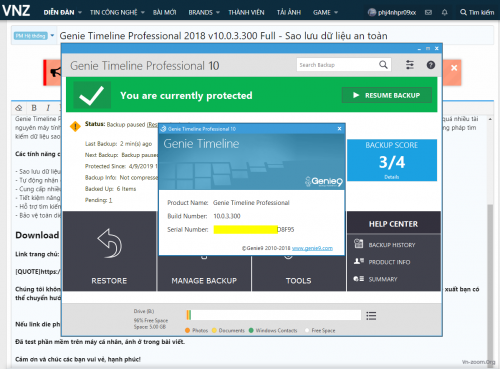The image size is (500, 369).
Task: Click the backup history icon
Action: (x=359, y=244)
